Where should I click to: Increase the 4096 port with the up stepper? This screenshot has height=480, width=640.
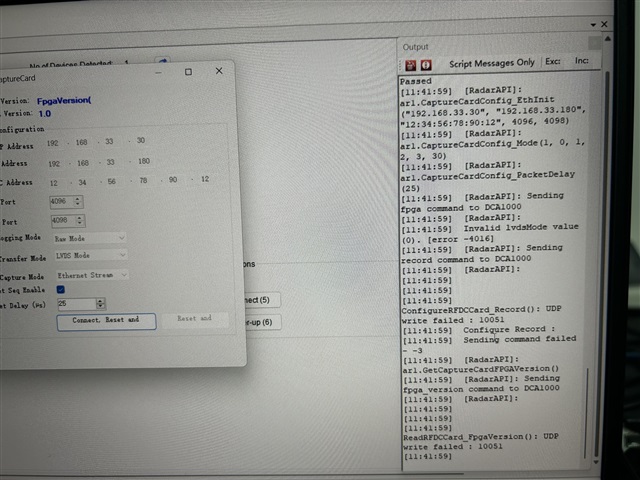(78, 199)
